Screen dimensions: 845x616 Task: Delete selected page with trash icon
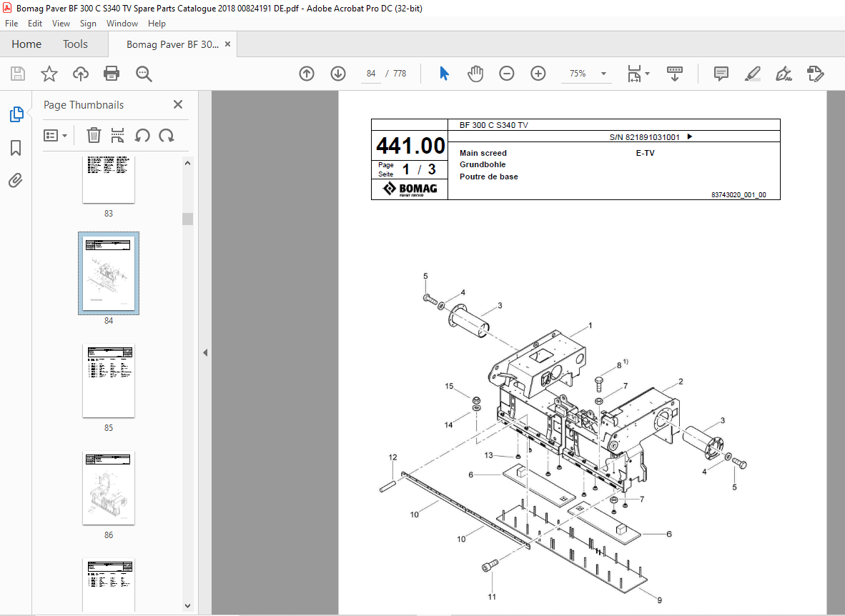94,135
